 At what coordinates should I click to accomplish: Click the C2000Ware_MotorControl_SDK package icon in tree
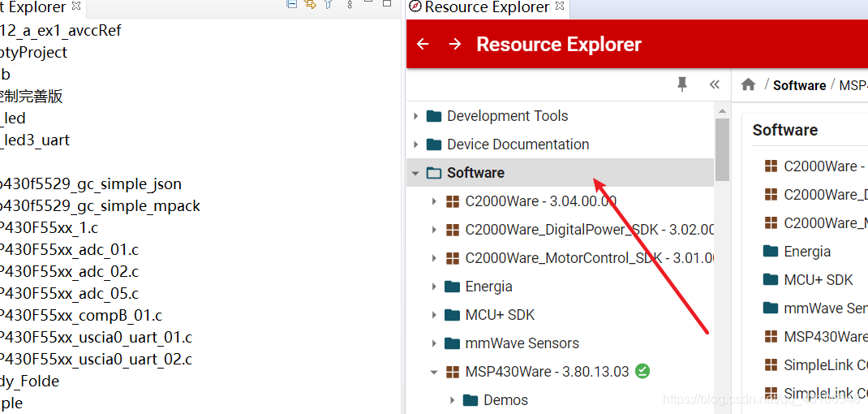pos(453,258)
